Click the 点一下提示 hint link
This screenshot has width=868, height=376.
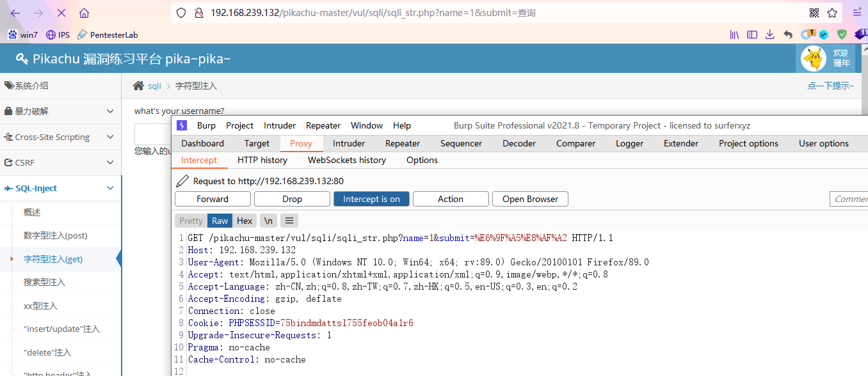[830, 86]
